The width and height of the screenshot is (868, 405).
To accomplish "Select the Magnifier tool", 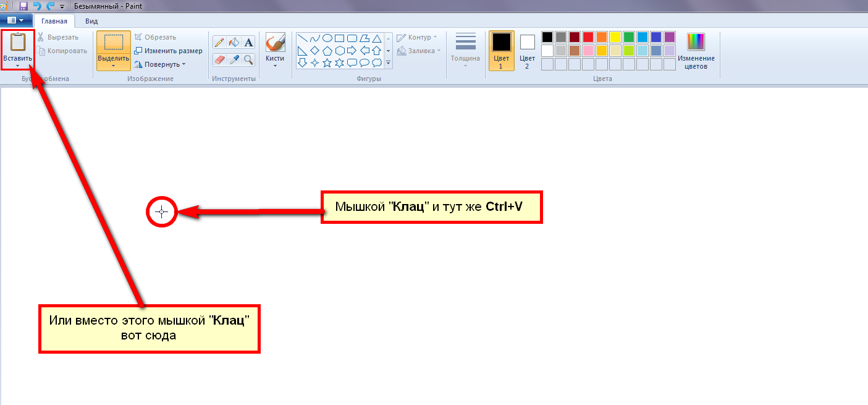I will click(x=248, y=59).
